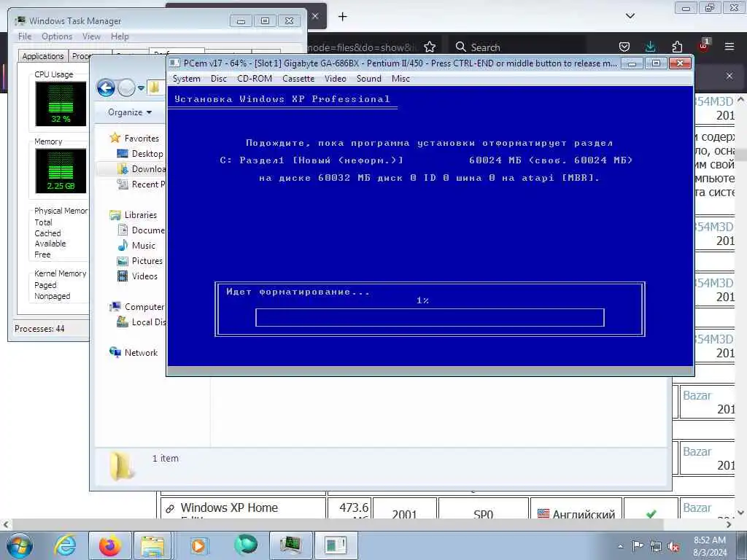Open the Disc menu in PCem
The image size is (747, 560).
[219, 79]
